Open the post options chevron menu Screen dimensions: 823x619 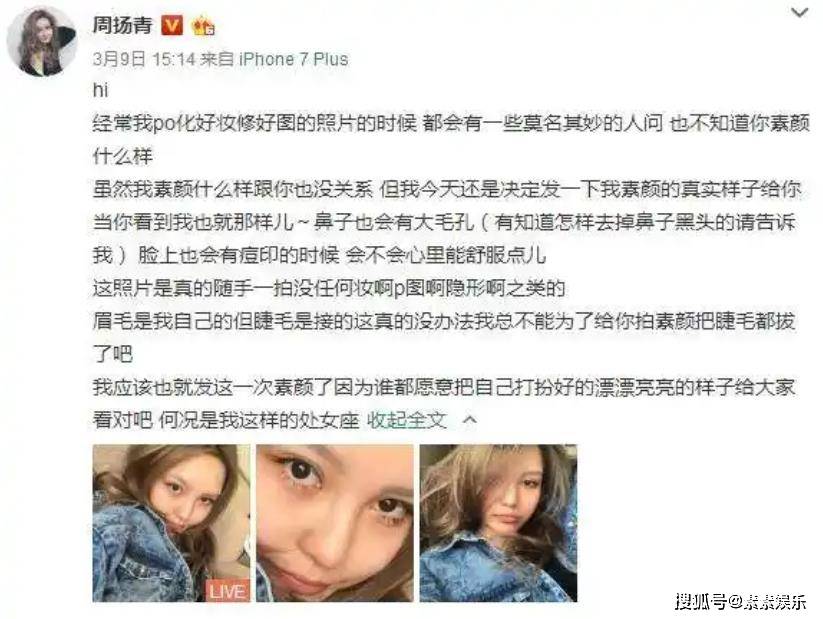pos(799,13)
